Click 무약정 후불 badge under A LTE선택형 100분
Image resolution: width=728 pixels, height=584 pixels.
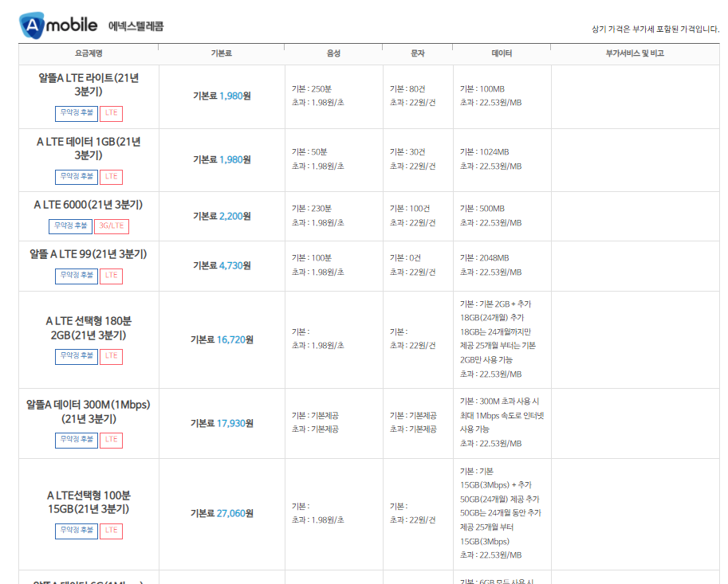[77, 531]
